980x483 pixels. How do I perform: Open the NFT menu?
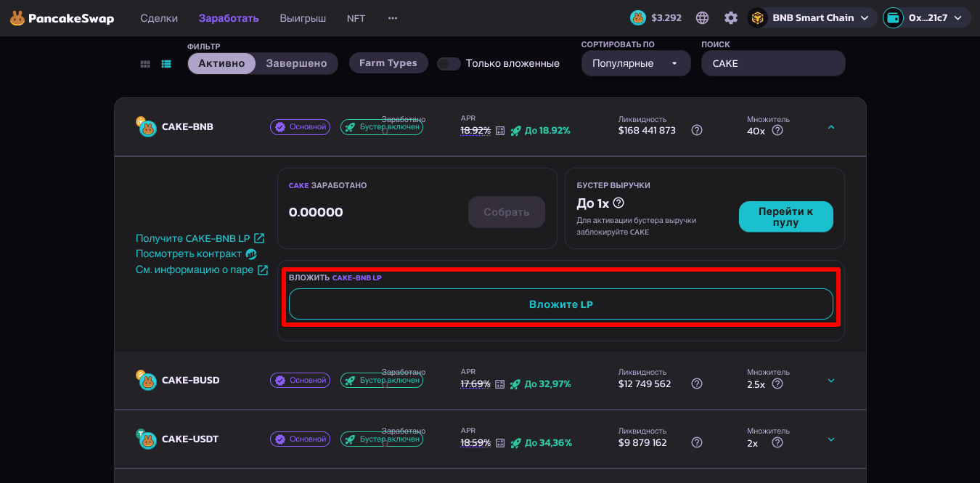tap(356, 18)
